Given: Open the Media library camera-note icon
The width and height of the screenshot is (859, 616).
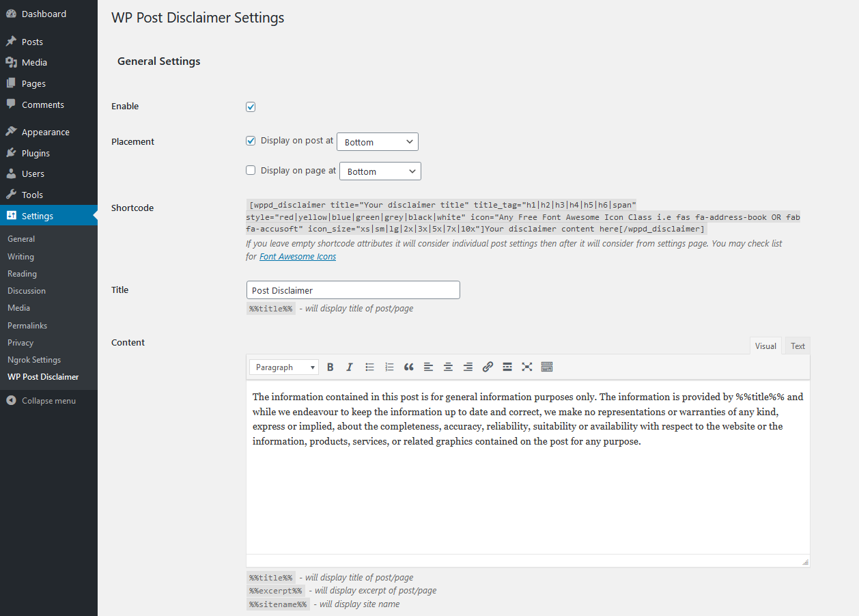Looking at the screenshot, I should pos(11,62).
